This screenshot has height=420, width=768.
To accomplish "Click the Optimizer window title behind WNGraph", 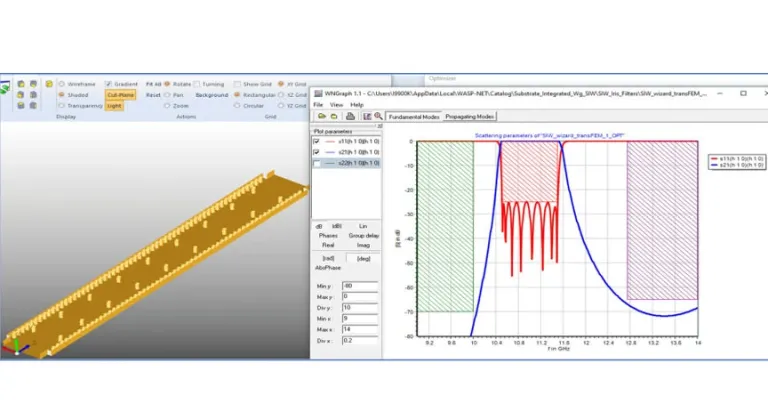I will (x=442, y=78).
